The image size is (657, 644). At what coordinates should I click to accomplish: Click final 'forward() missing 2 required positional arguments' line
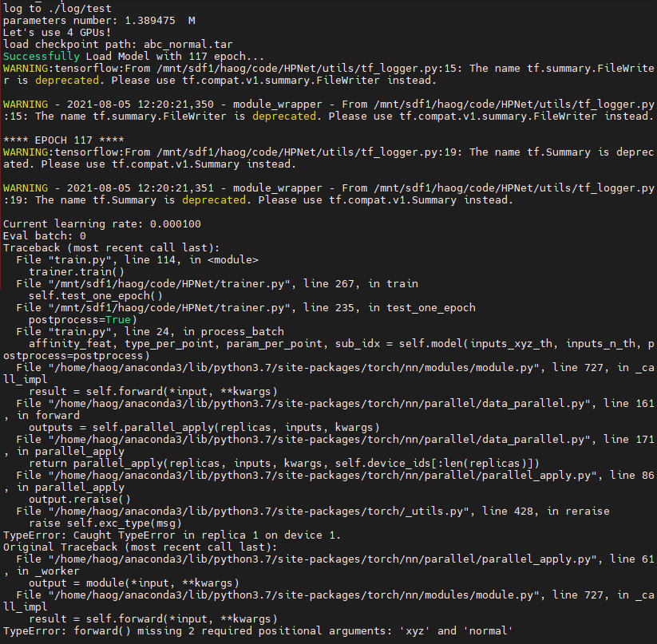[x=258, y=631]
